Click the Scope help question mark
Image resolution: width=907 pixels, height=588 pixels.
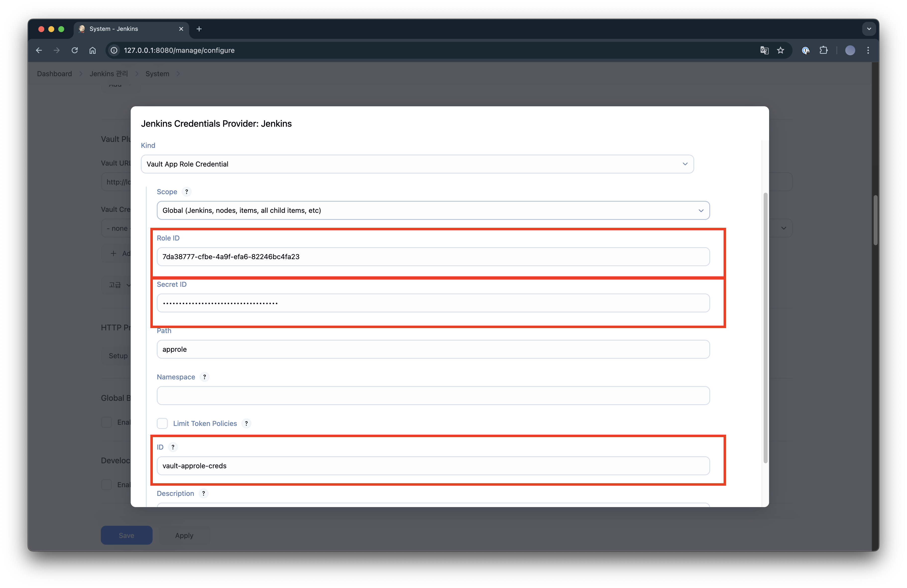[x=186, y=192]
